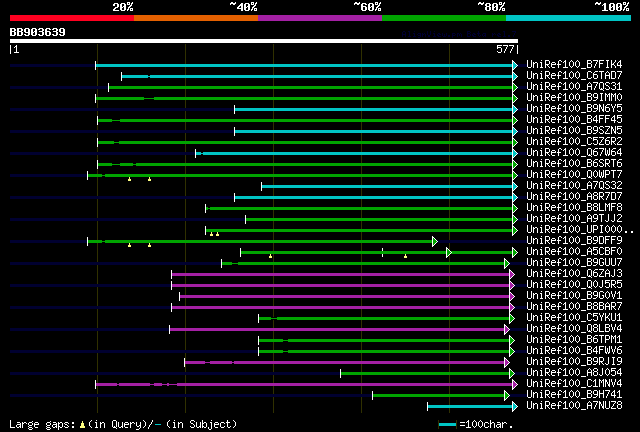This screenshot has height=432, width=640.
Task: Select the UniRef100_C5Z6R2 label
Action: coord(574,142)
